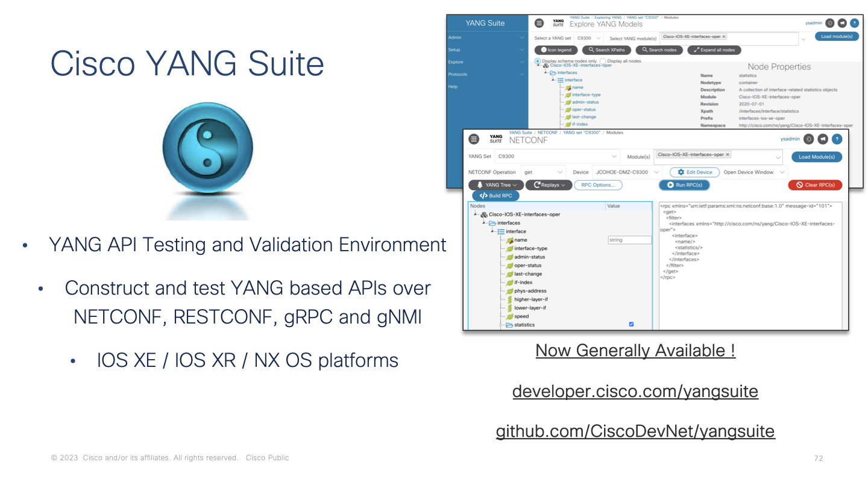Open the Replays dropdown button

pos(549,185)
